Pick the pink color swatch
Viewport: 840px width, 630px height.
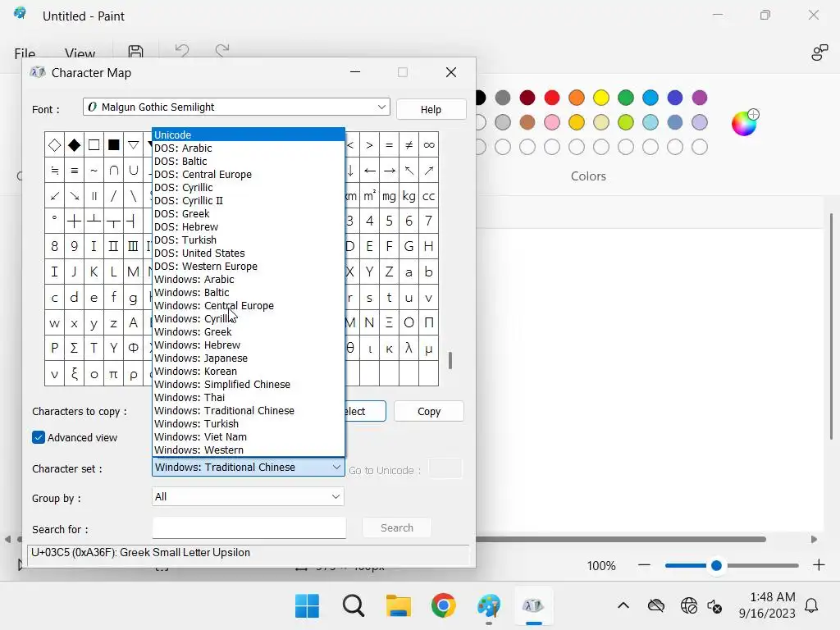(x=552, y=122)
